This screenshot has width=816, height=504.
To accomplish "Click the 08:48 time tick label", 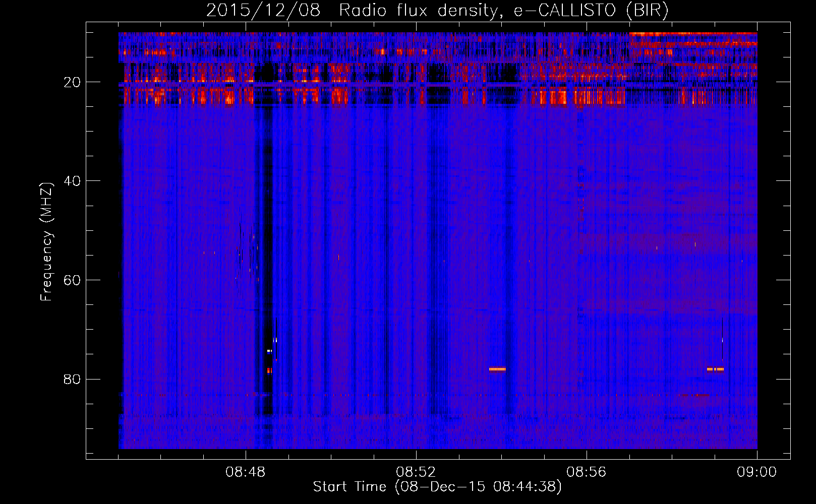I will point(246,472).
